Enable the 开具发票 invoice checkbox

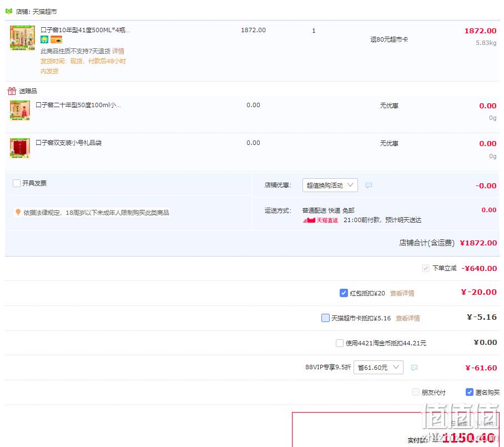[x=17, y=183]
